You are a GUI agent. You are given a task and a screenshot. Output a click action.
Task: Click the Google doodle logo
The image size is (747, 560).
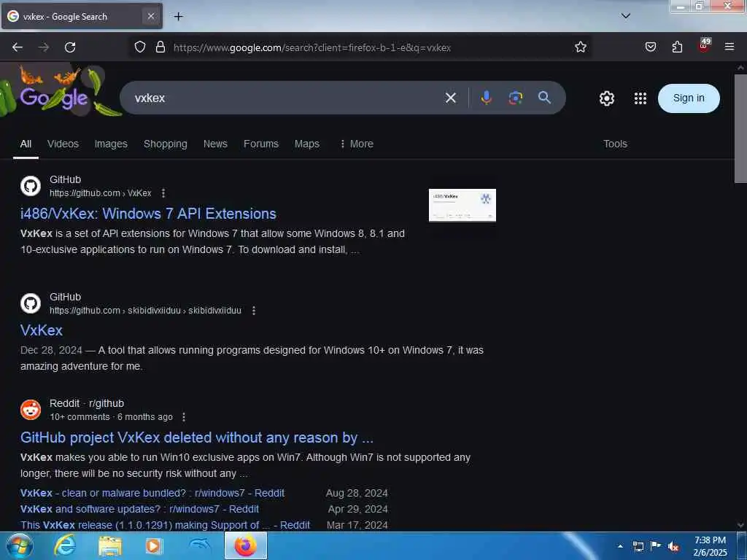pos(54,98)
